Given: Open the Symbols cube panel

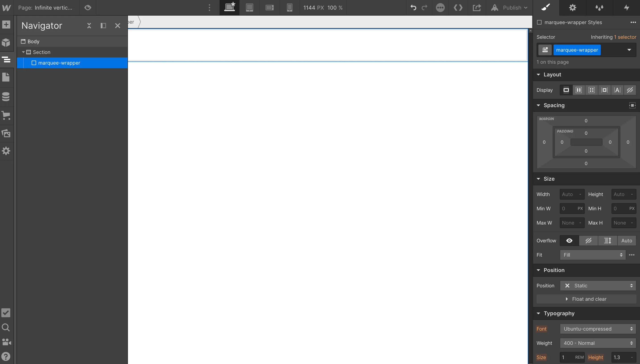Looking at the screenshot, I should 6,43.
